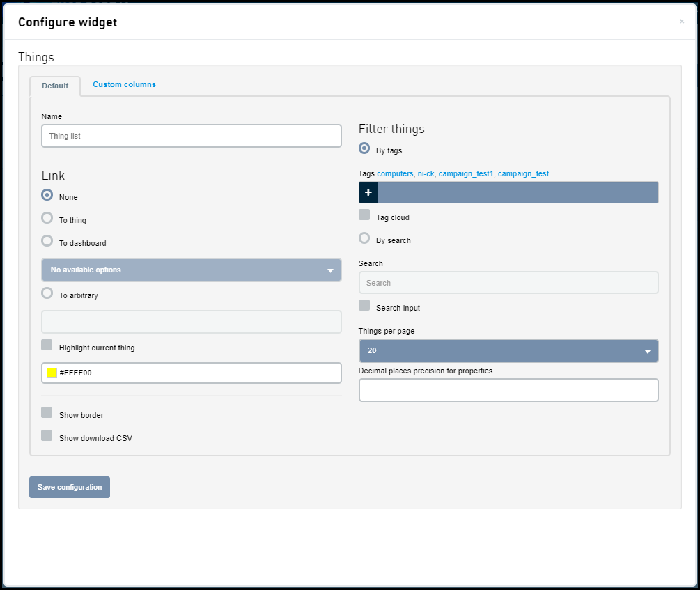700x590 pixels.
Task: Enable the Highlight current thing checkbox
Action: tap(47, 345)
